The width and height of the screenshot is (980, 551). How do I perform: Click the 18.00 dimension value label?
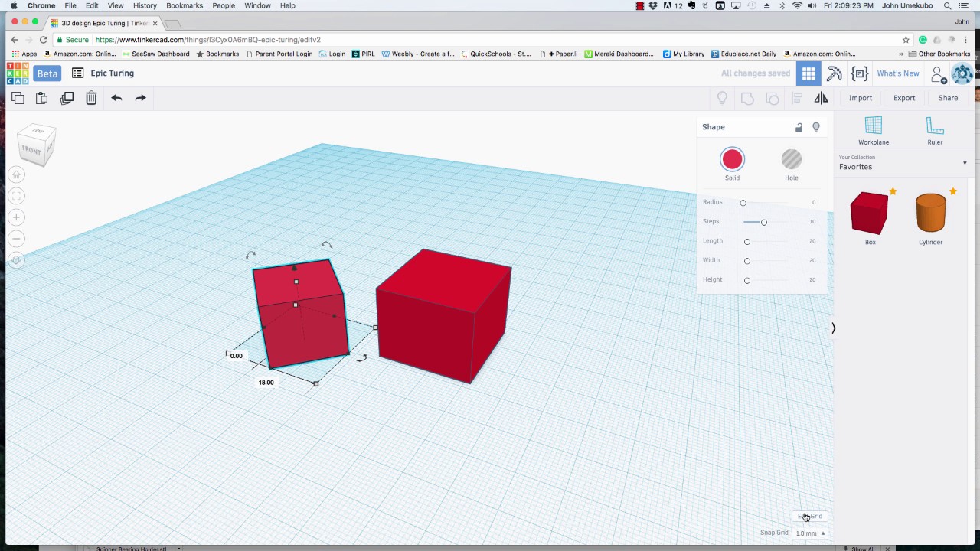(266, 383)
